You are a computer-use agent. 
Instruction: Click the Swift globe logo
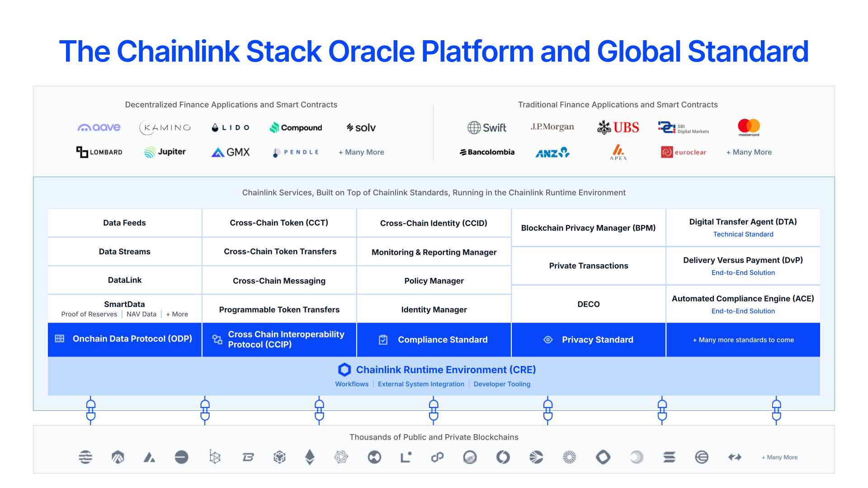[474, 128]
